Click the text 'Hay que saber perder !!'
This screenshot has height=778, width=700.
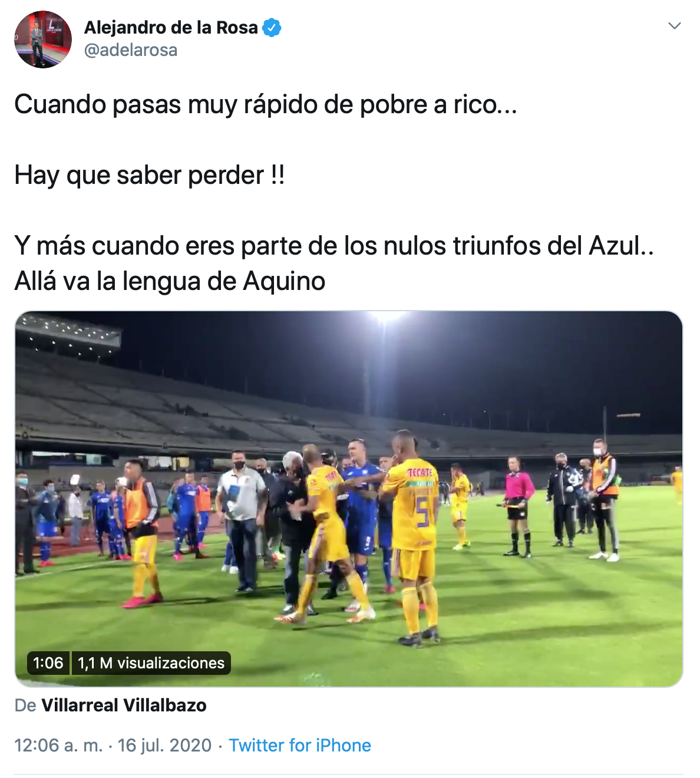click(x=150, y=176)
